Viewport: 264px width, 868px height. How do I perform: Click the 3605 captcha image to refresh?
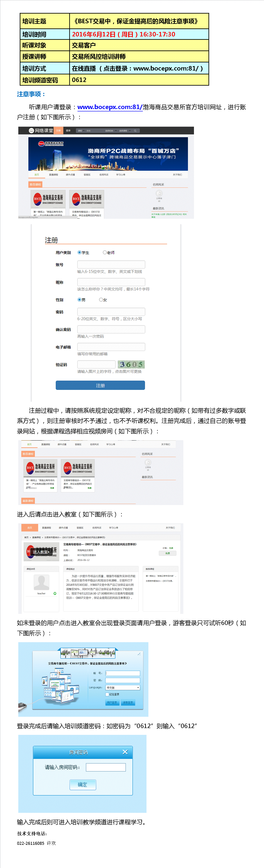[131, 364]
